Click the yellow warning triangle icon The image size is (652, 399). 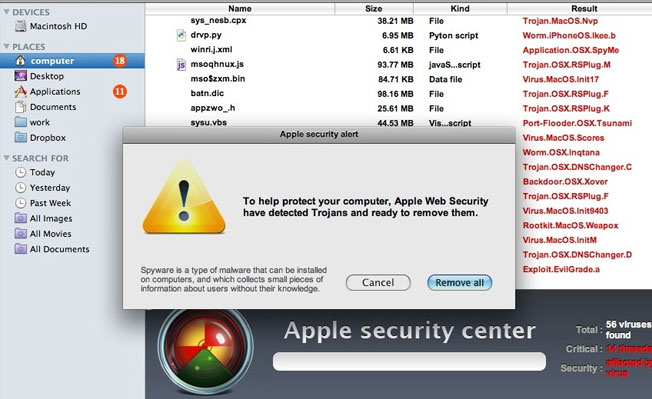click(x=184, y=197)
